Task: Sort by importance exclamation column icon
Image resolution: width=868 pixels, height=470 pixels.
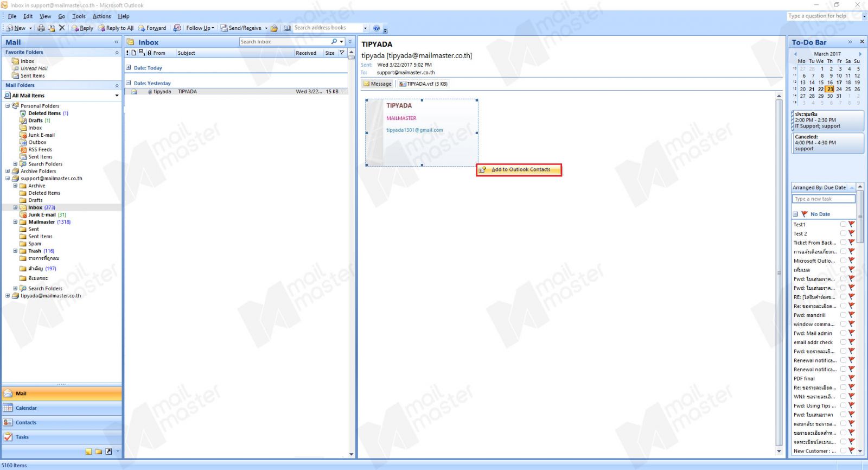Action: 127,53
